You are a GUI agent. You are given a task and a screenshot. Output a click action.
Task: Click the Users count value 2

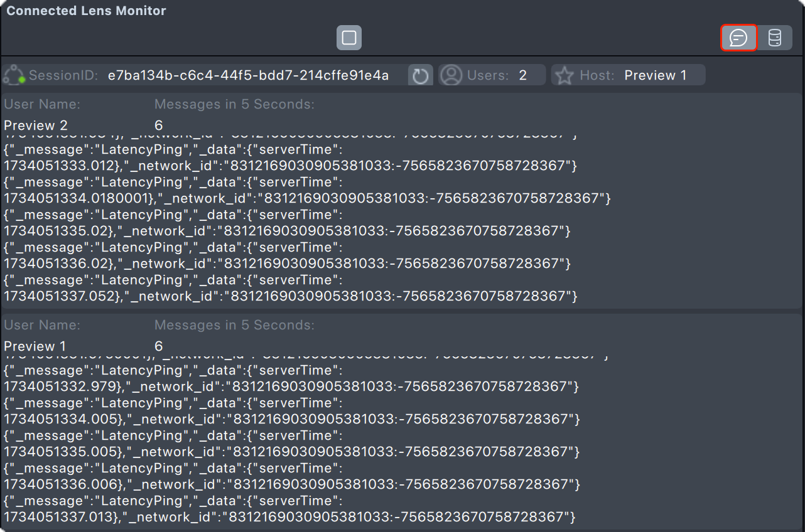point(522,76)
